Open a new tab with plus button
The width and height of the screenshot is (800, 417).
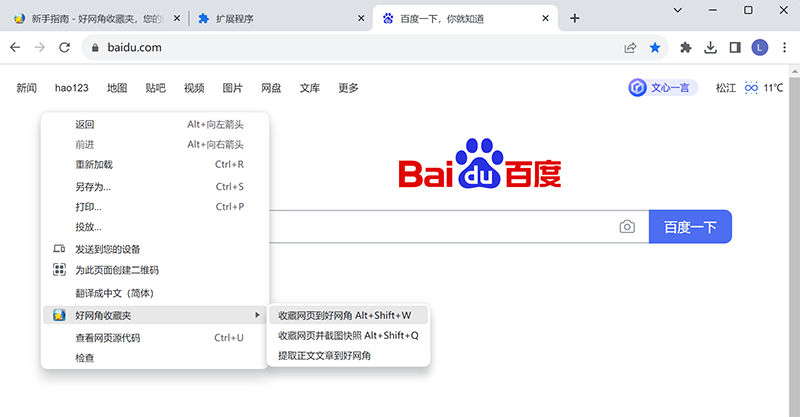[574, 18]
